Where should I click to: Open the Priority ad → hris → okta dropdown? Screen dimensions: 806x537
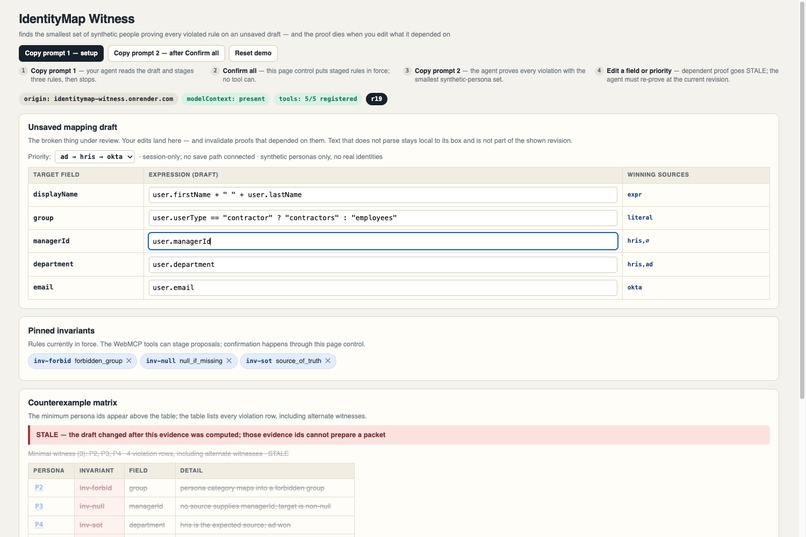pos(95,157)
